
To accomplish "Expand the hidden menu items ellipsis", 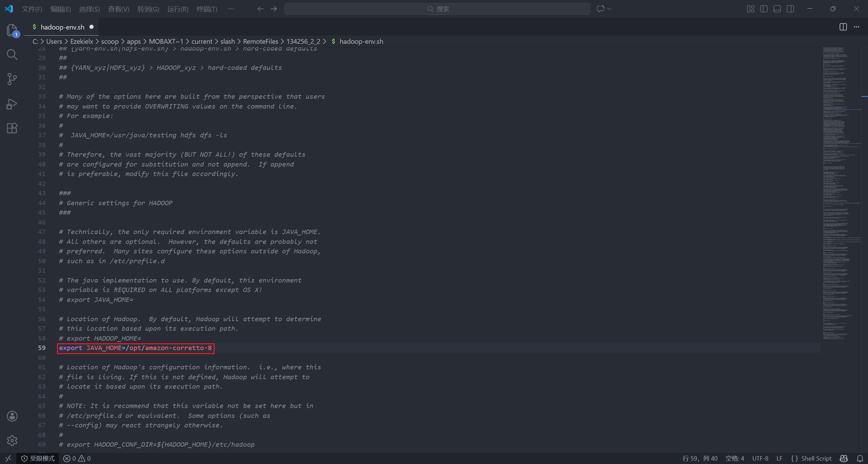I will tap(231, 9).
